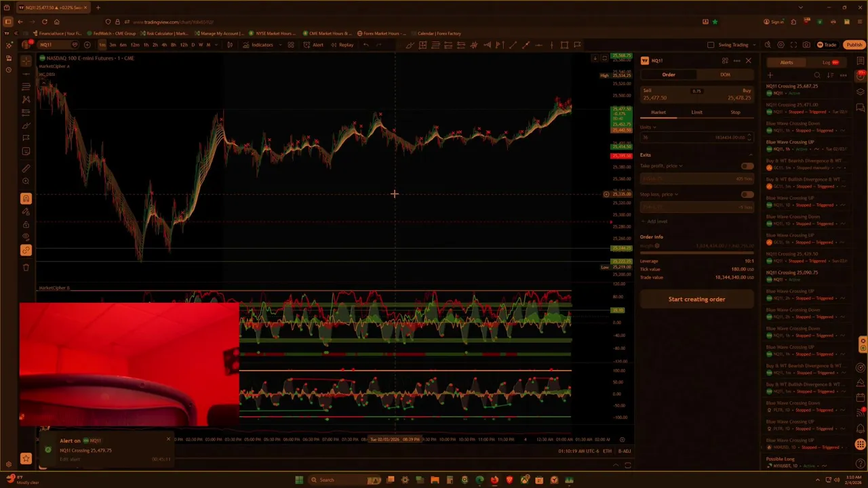868x488 pixels.
Task: Toggle the Swing Trading layout checkbox
Action: coord(711,45)
